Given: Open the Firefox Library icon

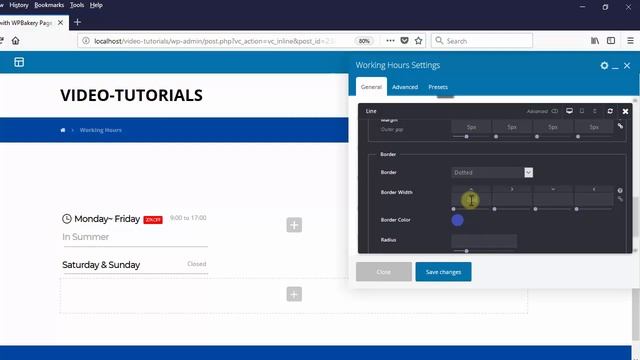Looking at the screenshot, I should click(595, 40).
